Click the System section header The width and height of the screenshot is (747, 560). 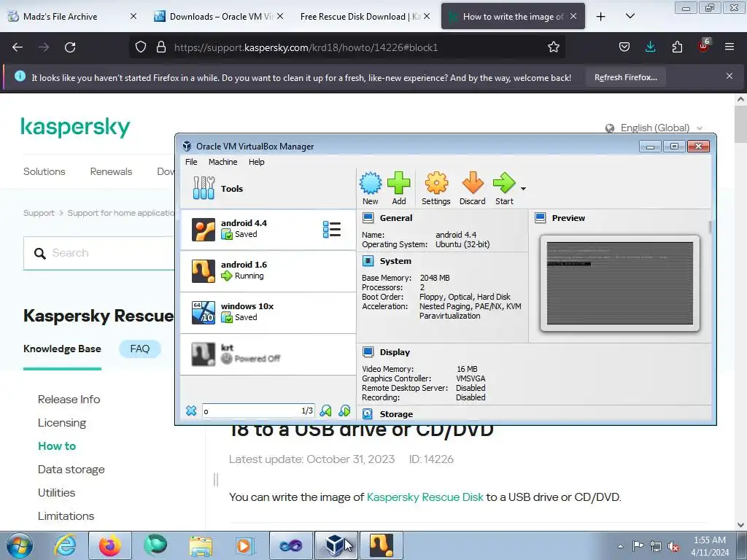[395, 261]
